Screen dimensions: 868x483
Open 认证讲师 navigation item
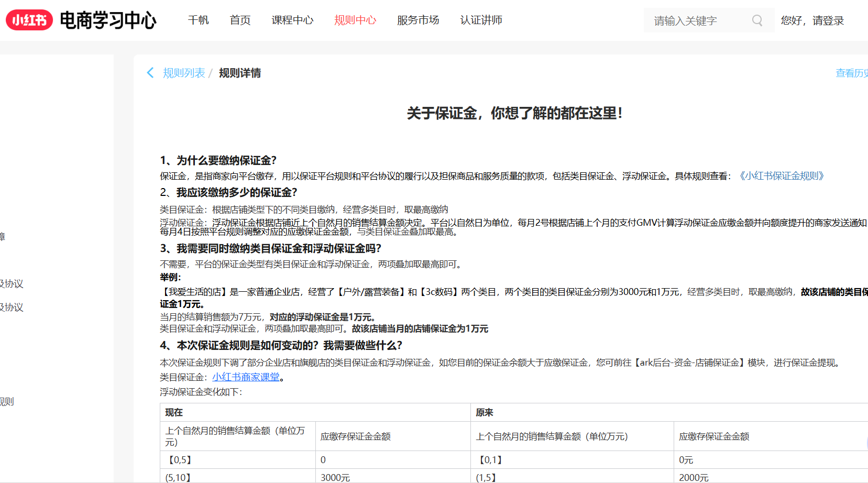pos(481,20)
